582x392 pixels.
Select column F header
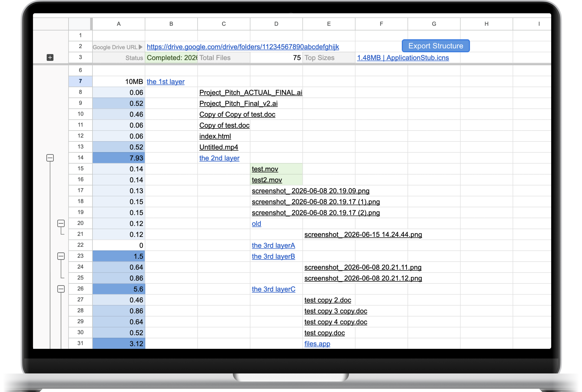click(381, 24)
